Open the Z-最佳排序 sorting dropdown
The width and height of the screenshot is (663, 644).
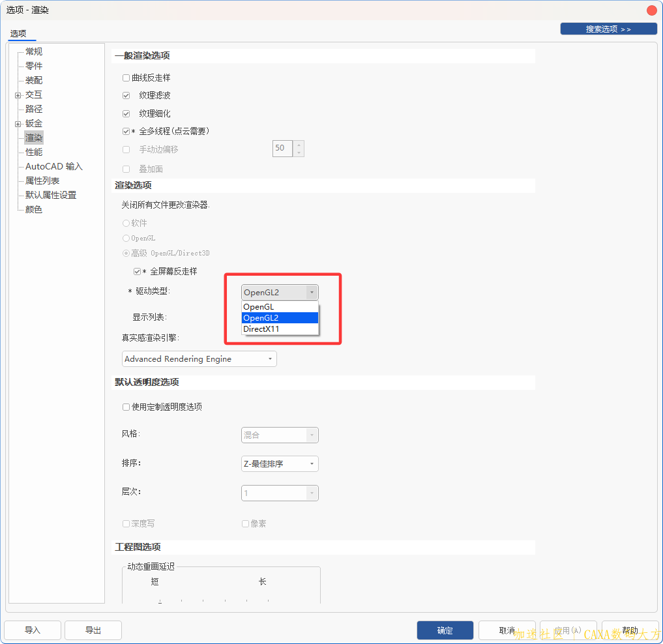coord(280,464)
